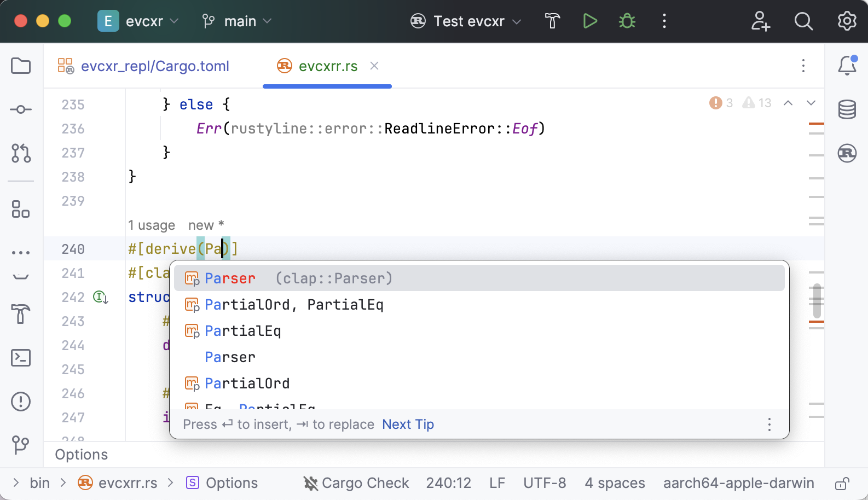Switch to the evcxr_repl/Cargo.toml tab
Image resolution: width=868 pixels, height=500 pixels.
tap(144, 66)
